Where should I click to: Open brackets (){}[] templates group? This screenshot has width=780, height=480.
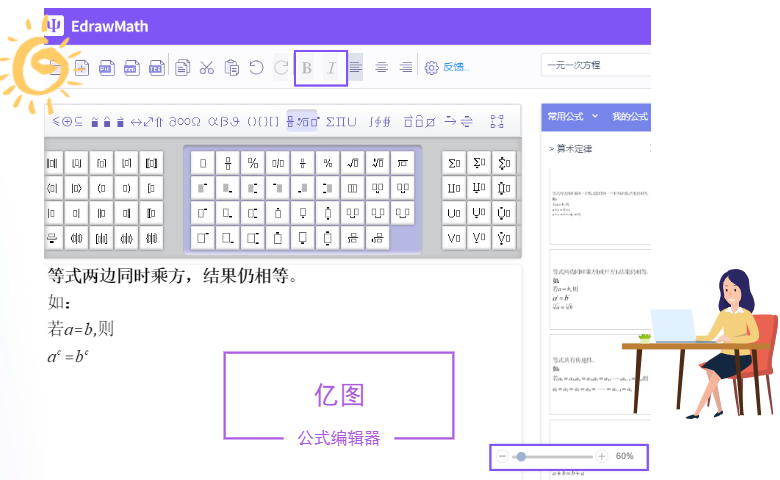coord(263,121)
